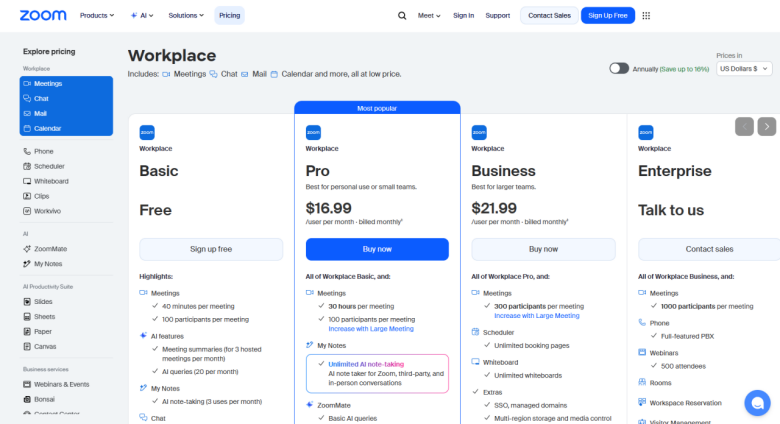The height and width of the screenshot is (424, 780).
Task: Click '1000 participants per meeting' text
Action: [707, 307]
